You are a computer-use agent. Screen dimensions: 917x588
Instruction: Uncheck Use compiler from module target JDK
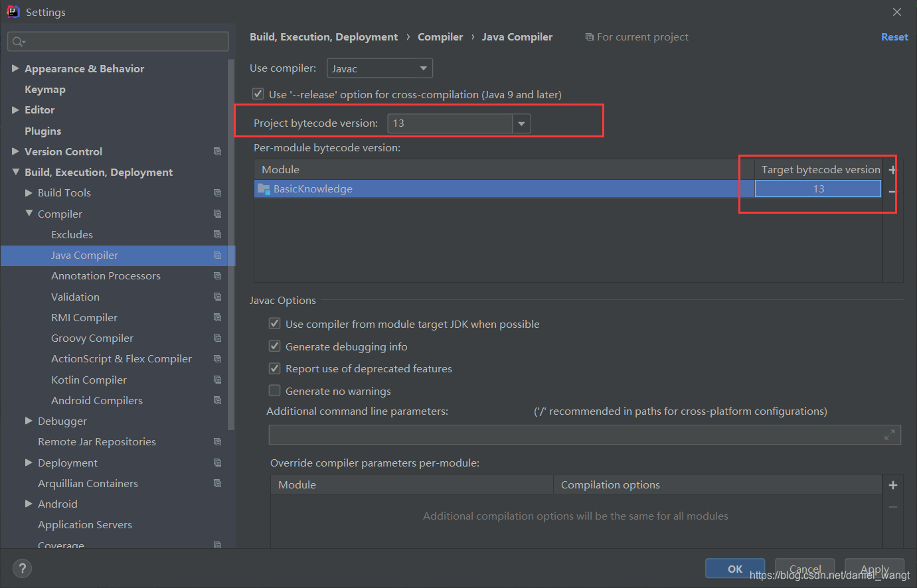[x=274, y=324]
